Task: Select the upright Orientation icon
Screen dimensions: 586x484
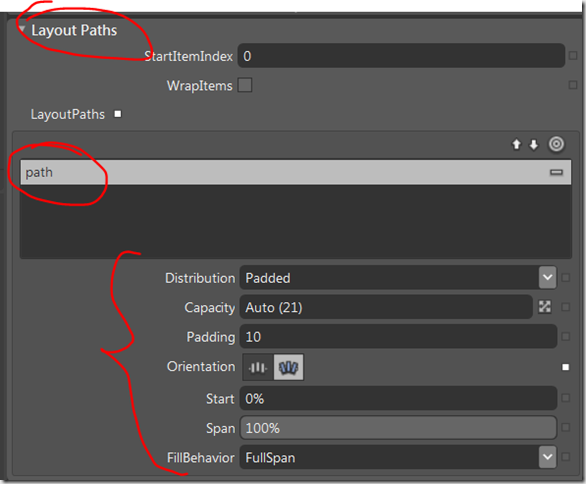Action: (x=258, y=367)
